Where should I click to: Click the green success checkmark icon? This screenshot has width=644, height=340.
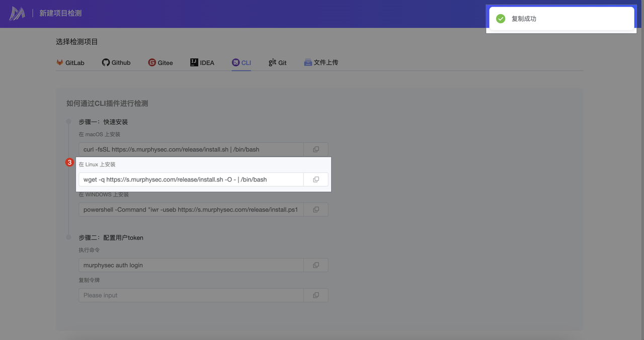pyautogui.click(x=501, y=19)
